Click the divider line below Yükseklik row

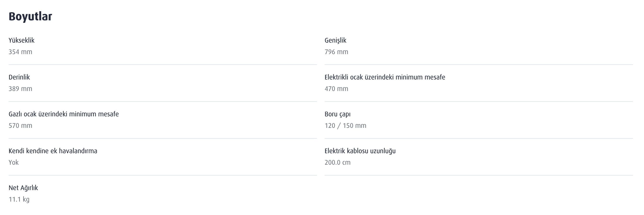coord(163,65)
